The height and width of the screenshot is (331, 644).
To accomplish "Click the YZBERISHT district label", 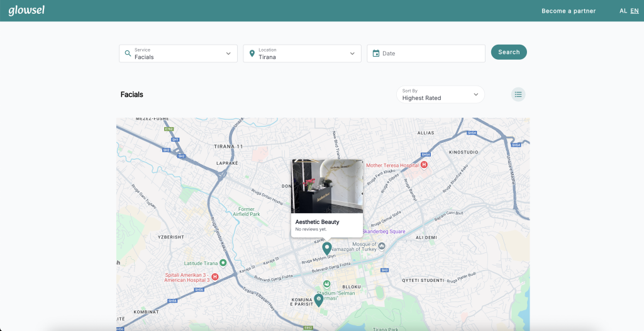I will point(171,237).
